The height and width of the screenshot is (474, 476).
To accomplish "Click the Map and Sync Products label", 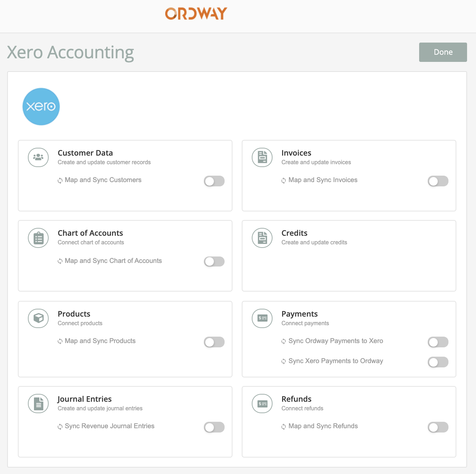I will pyautogui.click(x=100, y=341).
